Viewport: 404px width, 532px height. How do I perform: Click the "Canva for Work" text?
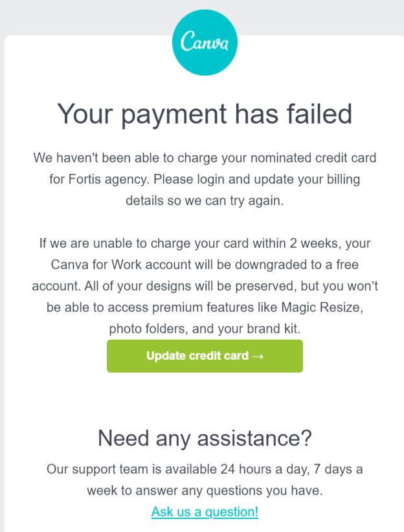click(x=93, y=265)
